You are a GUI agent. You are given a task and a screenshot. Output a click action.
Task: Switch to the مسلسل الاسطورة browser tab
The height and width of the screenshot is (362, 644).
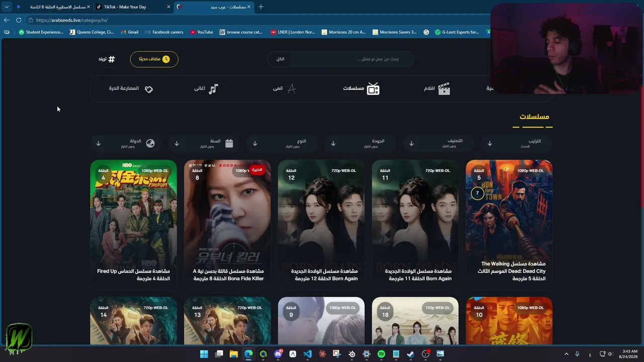52,7
